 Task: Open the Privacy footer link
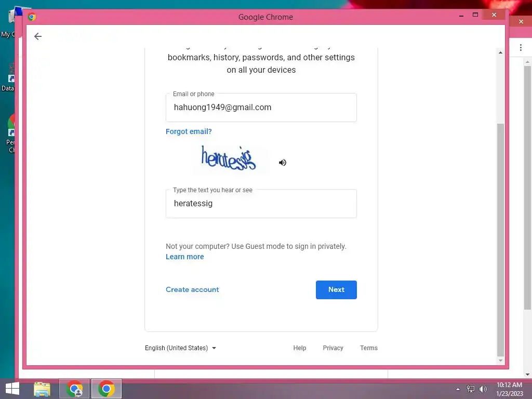tap(333, 348)
